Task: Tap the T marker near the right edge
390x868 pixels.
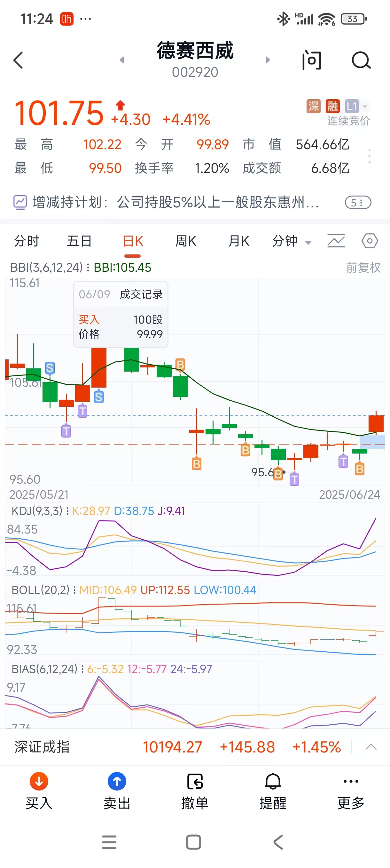Action: pyautogui.click(x=343, y=461)
